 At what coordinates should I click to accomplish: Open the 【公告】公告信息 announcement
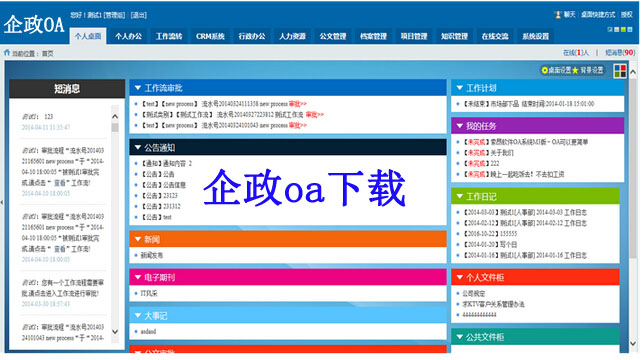[x=163, y=185]
